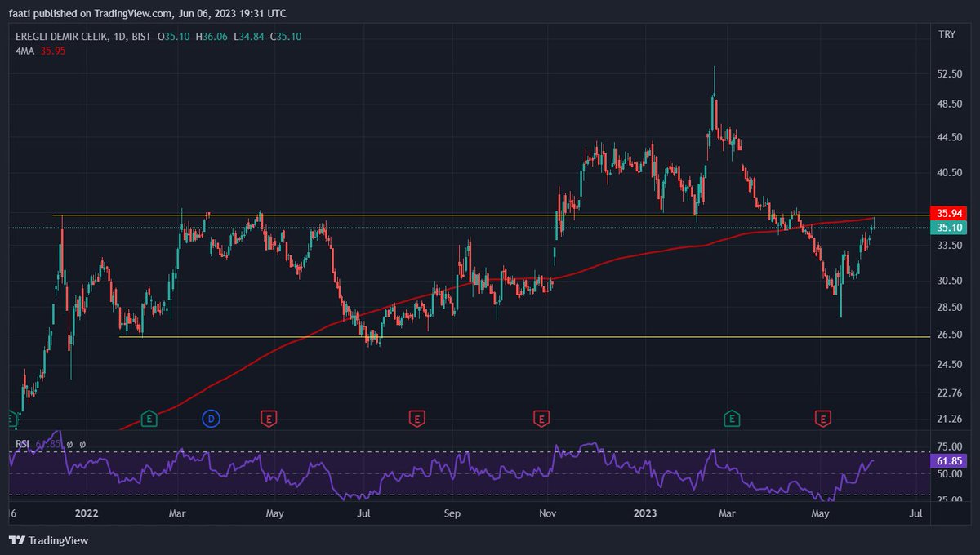Open the green earnings marker dated February 2022
The image size is (980, 555).
(148, 419)
